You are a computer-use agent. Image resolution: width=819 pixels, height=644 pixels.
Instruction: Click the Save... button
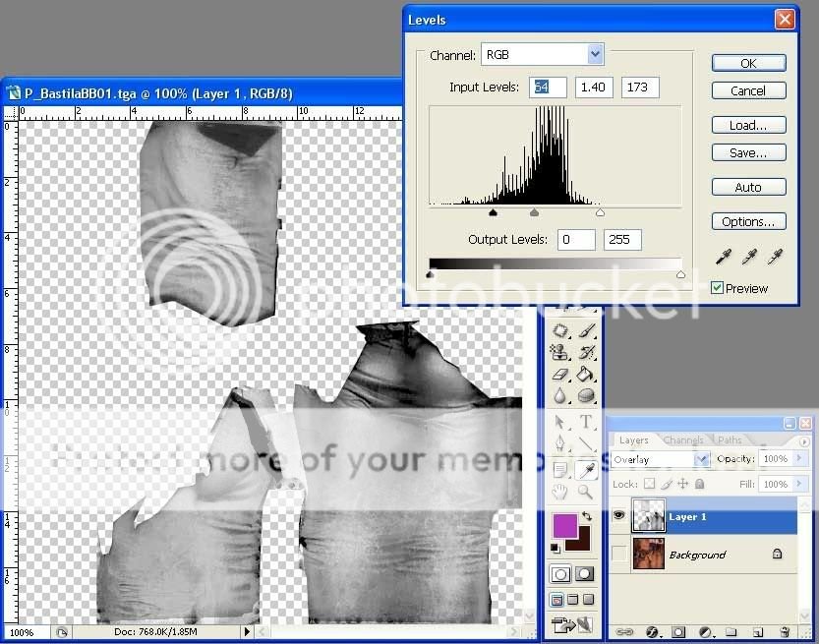[x=748, y=153]
